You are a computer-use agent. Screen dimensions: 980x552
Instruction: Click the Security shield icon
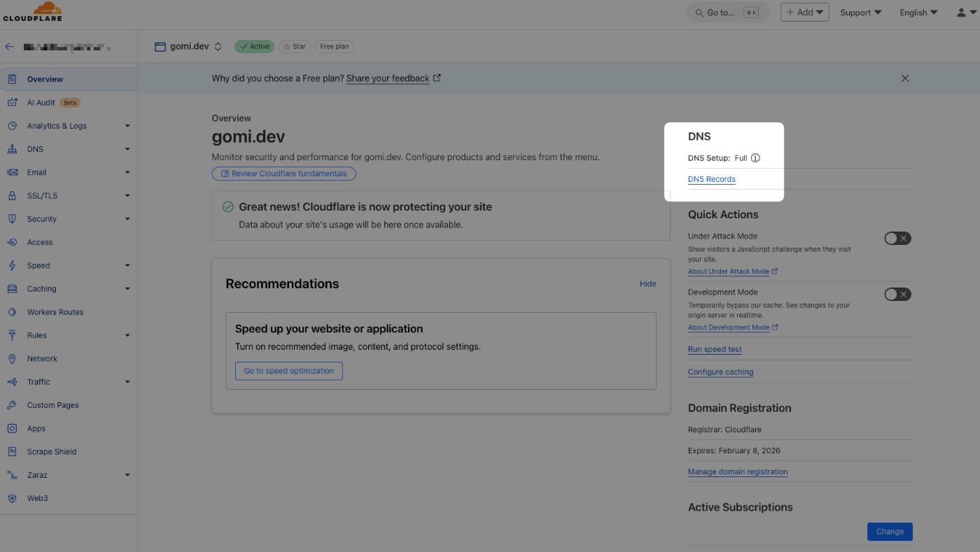[x=12, y=219]
